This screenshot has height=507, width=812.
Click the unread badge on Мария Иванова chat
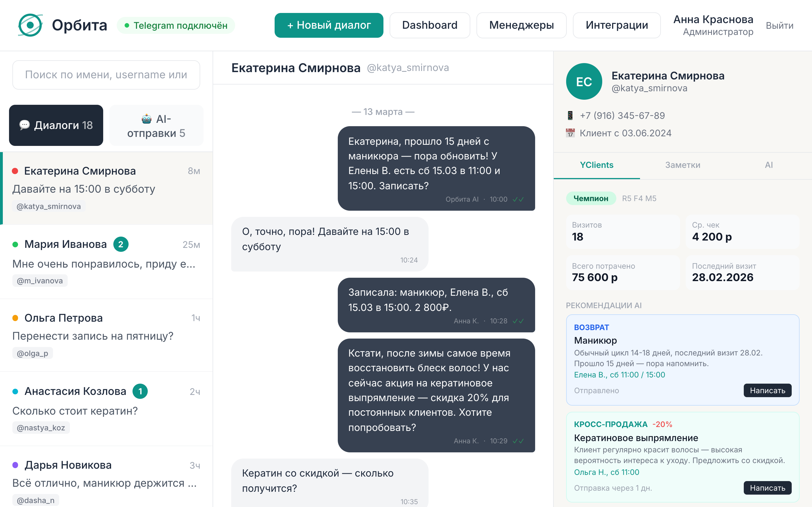(x=121, y=244)
